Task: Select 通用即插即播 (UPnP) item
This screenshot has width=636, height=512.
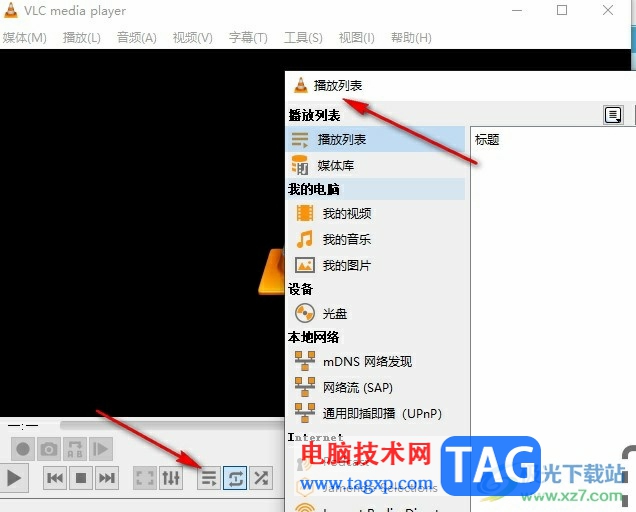Action: pos(376,413)
